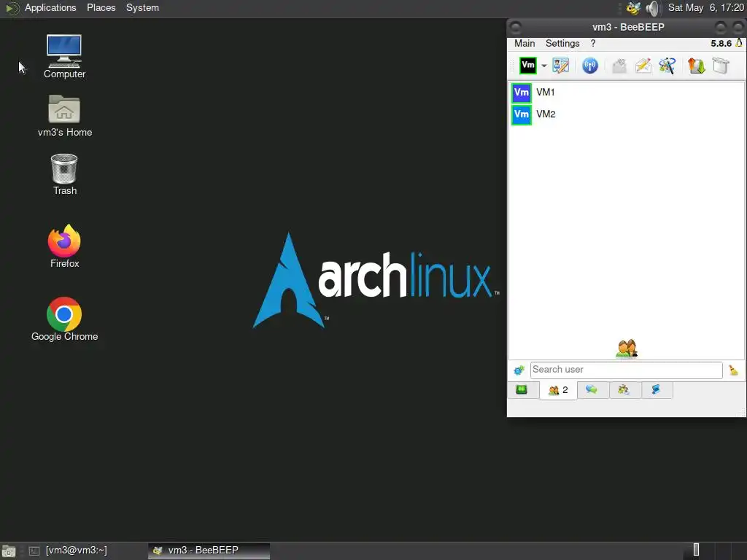Select user VM1 in the list

pos(627,93)
